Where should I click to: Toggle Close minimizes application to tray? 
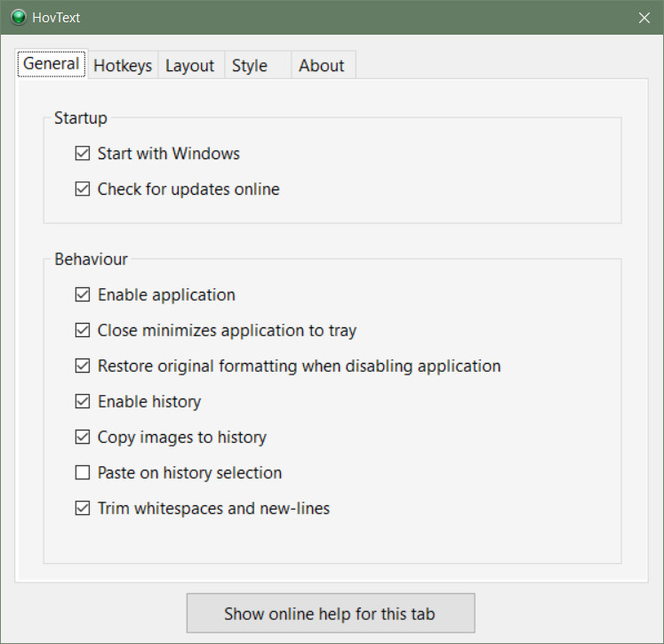(x=83, y=330)
